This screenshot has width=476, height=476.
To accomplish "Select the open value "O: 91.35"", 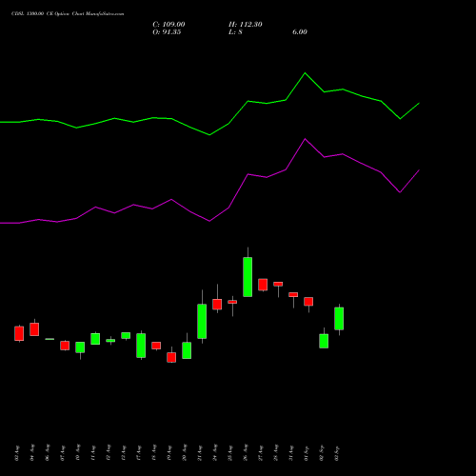I will 167,32.
